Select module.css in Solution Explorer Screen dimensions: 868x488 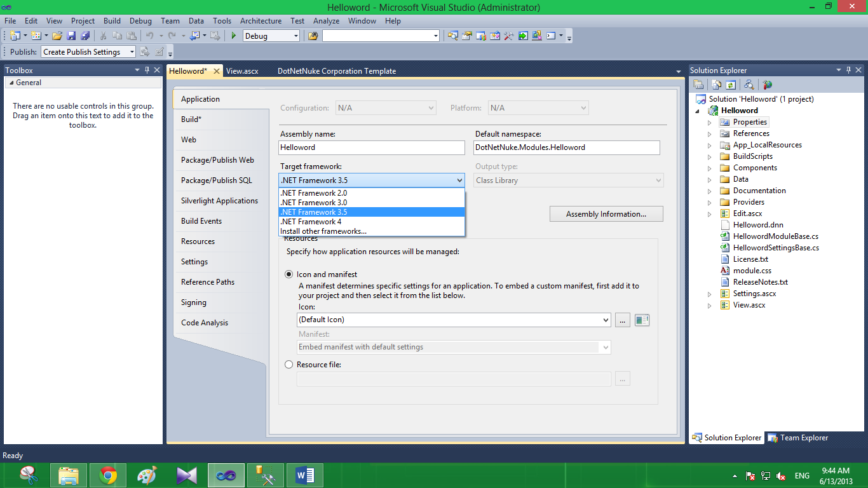click(752, 271)
